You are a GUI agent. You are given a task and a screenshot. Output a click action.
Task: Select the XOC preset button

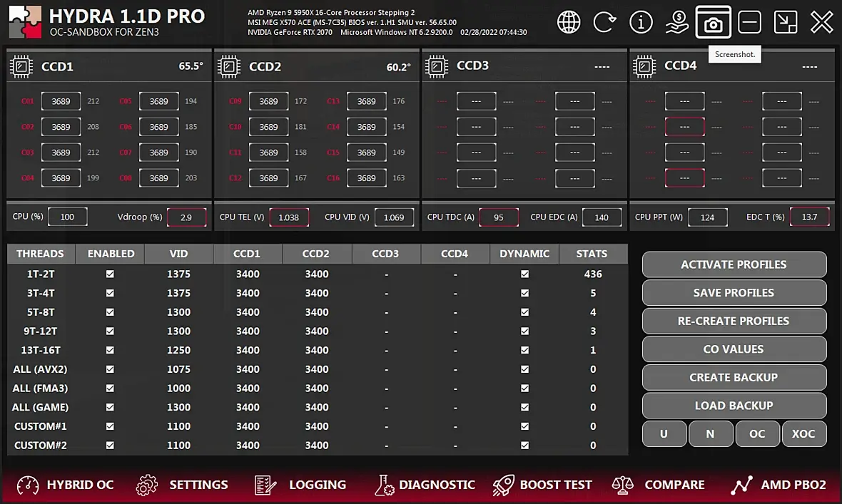coord(803,433)
